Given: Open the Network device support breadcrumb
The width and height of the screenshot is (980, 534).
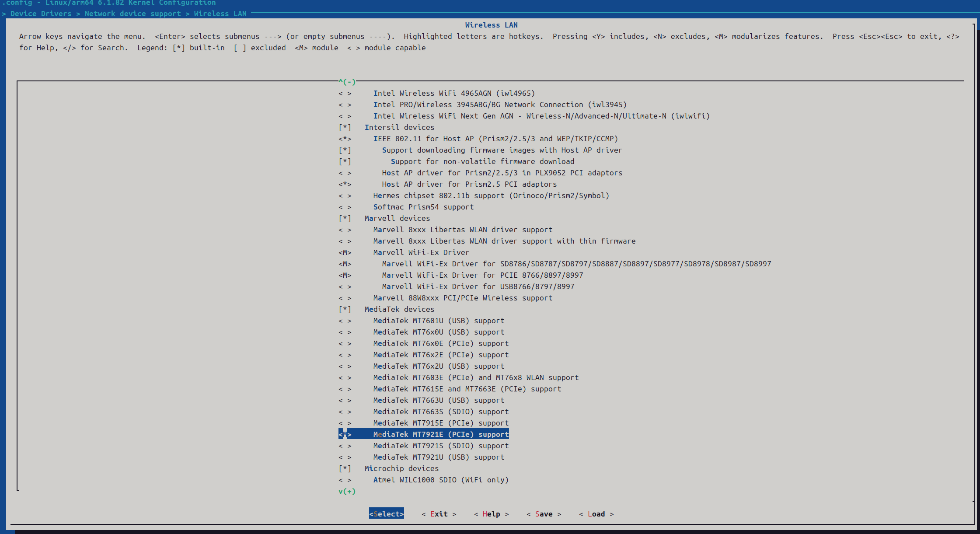Looking at the screenshot, I should 132,14.
